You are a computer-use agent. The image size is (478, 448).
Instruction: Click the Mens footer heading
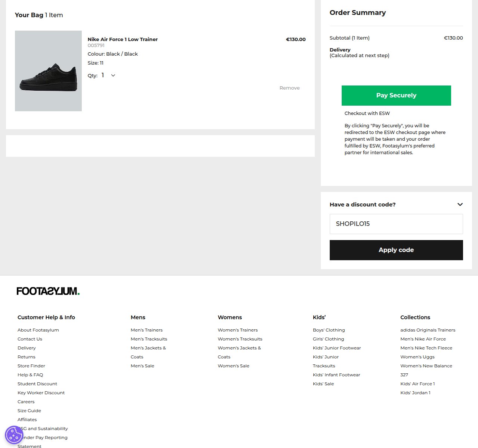click(x=138, y=317)
